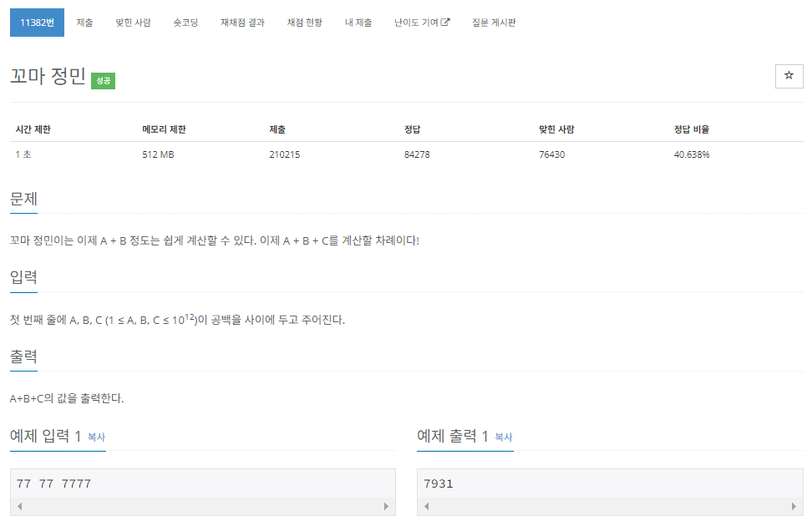This screenshot has height=526, width=812.
Task: Click left arrow of sample input scrollbar
Action: tap(20, 506)
